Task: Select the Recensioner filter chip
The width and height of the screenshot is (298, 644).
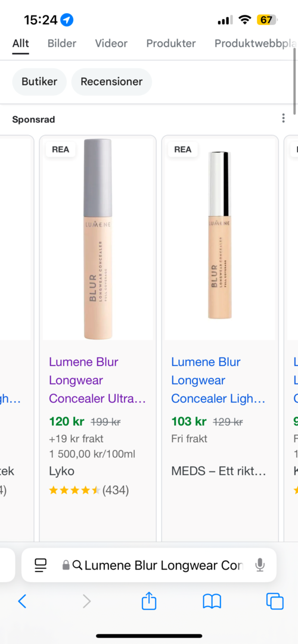Action: point(111,82)
